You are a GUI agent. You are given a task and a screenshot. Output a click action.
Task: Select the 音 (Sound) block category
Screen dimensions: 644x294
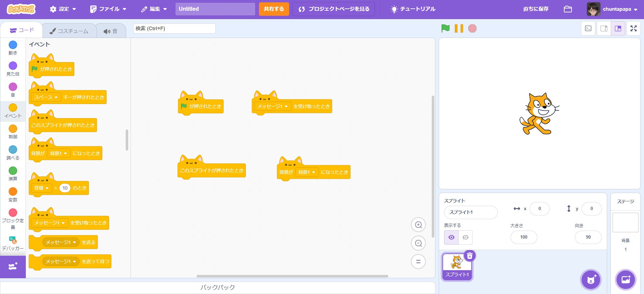13,90
